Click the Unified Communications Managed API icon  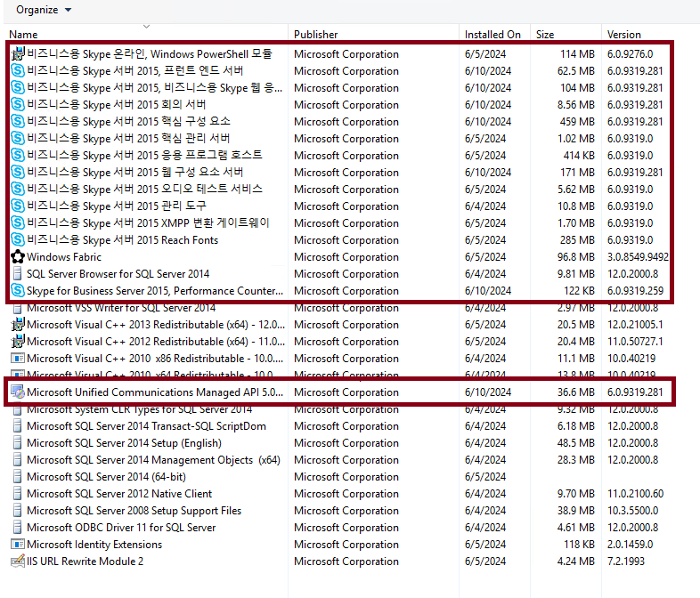18,392
